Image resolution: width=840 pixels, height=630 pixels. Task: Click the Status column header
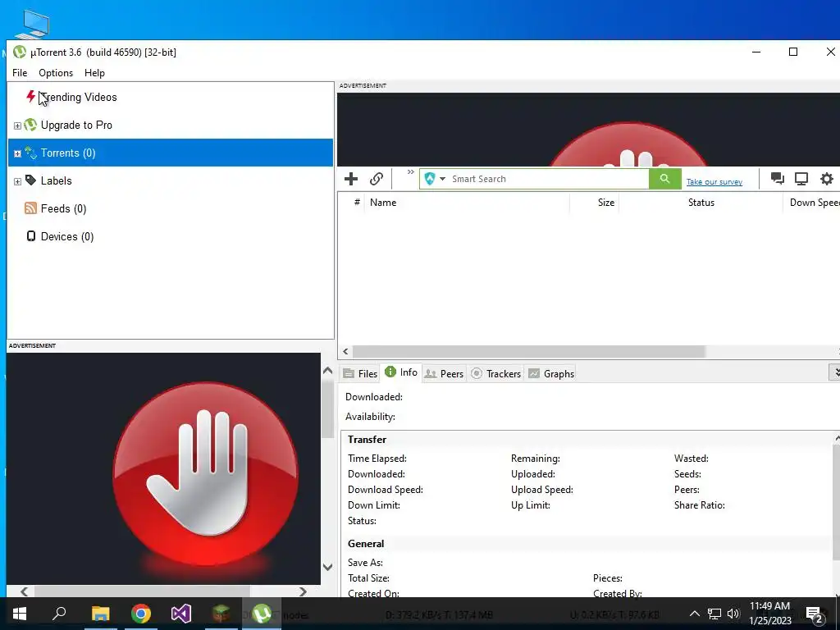[x=701, y=203]
